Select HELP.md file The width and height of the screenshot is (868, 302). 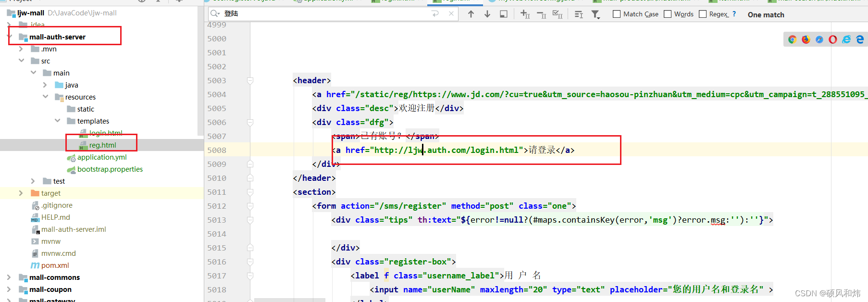pyautogui.click(x=55, y=217)
